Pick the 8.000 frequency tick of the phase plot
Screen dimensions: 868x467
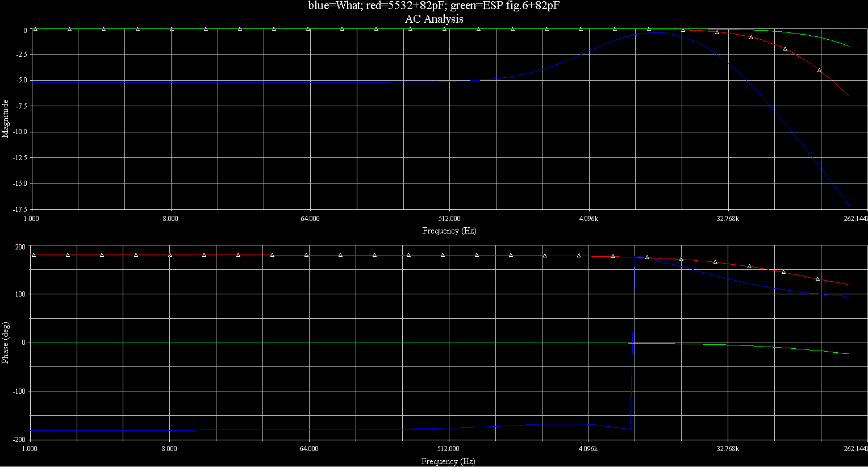(x=169, y=449)
